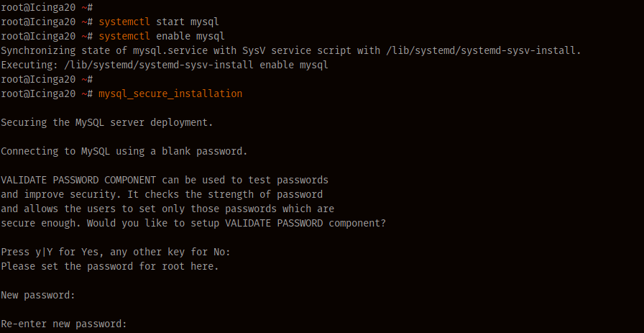
Task: Click the mysql_secure_installation command
Action: pos(170,93)
